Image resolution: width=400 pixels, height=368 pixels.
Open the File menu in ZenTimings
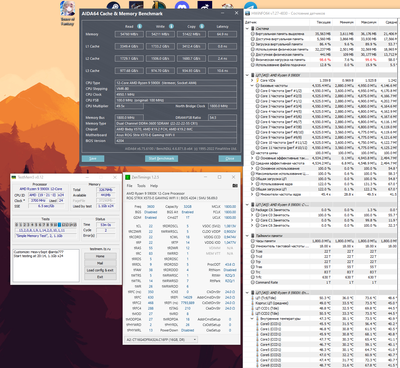[x=129, y=186]
